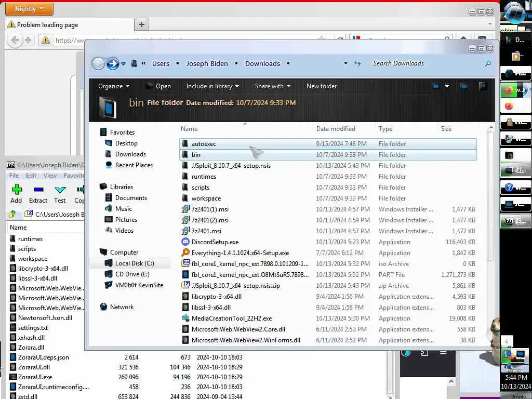Click the change view icon

click(x=436, y=86)
